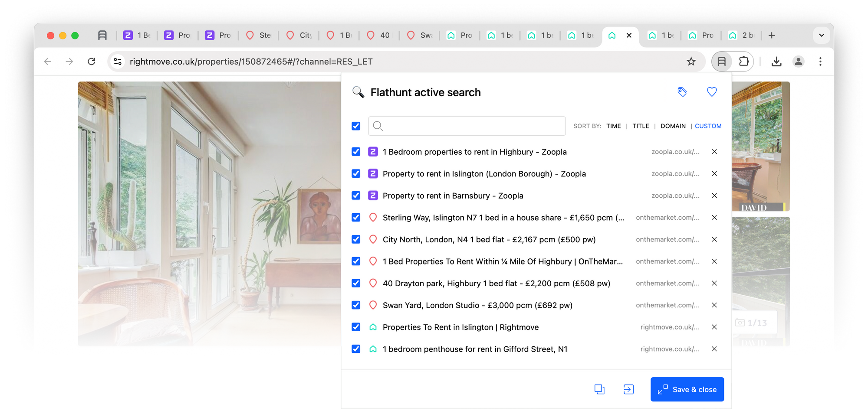Open the extensions puzzle icon in toolbar
868x414 pixels.
click(744, 62)
